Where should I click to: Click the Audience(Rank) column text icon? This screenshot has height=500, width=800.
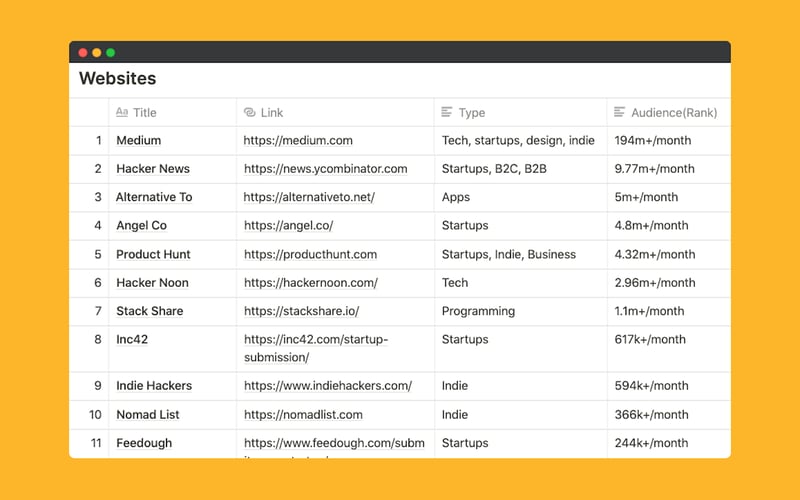[619, 112]
